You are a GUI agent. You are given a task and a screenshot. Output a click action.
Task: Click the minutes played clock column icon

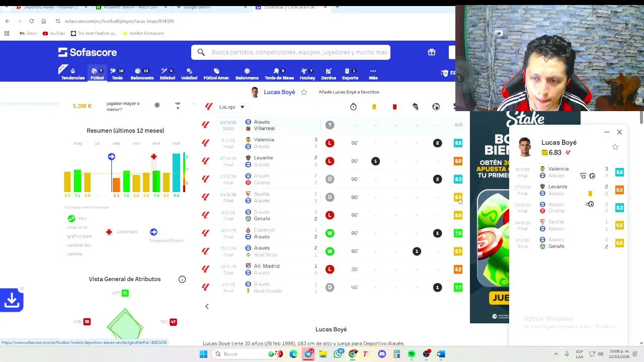click(353, 107)
